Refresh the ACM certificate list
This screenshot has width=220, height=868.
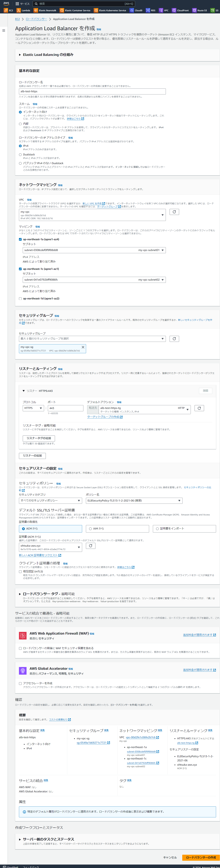click(90, 546)
